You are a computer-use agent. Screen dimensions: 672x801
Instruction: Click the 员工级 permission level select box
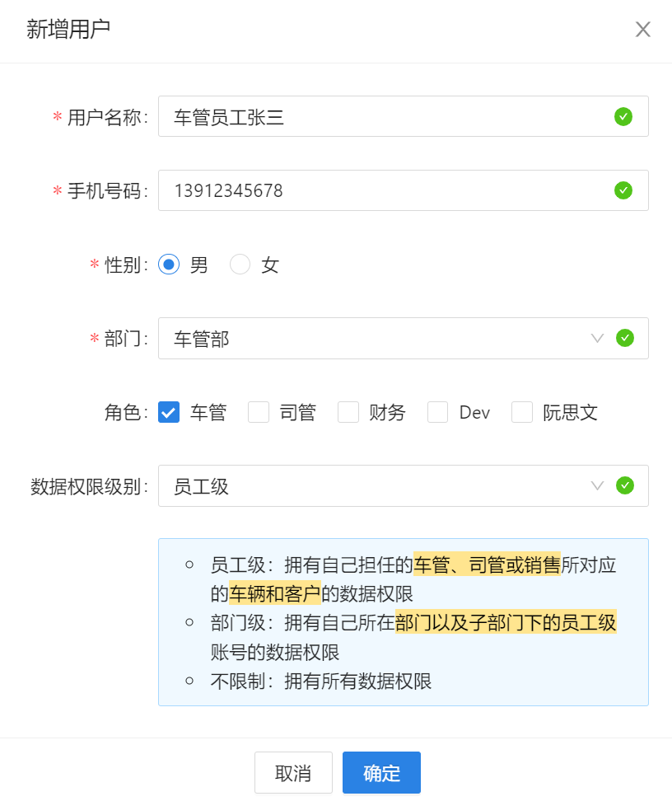tap(371, 485)
